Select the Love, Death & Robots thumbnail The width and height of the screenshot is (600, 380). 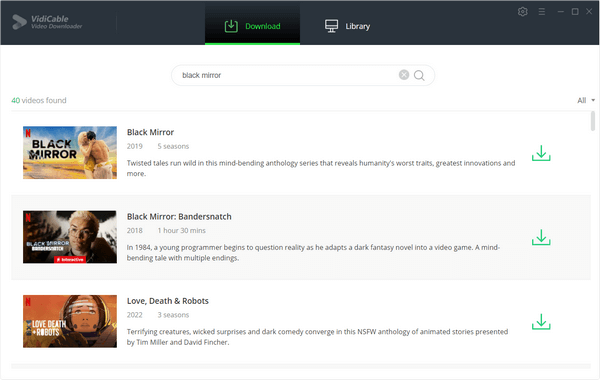[70, 321]
